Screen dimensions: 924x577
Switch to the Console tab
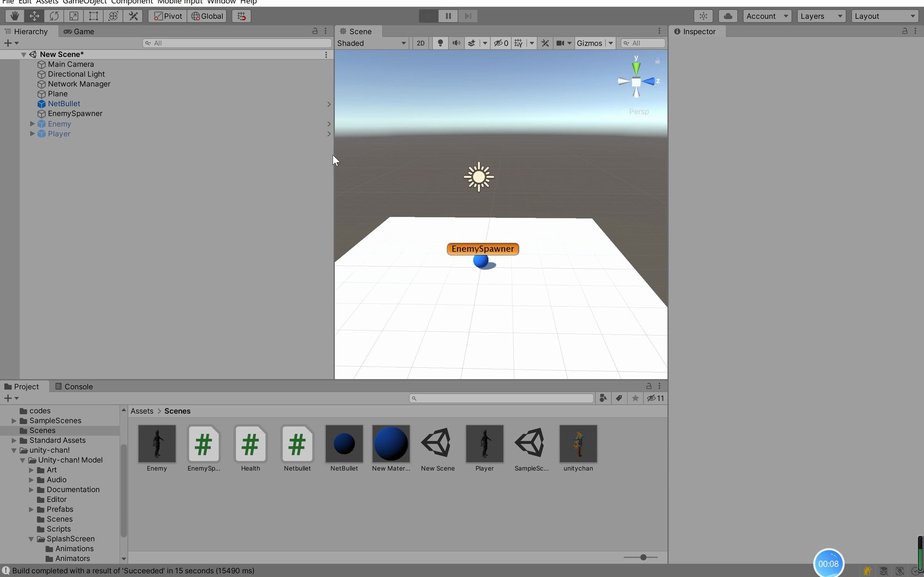tap(79, 386)
